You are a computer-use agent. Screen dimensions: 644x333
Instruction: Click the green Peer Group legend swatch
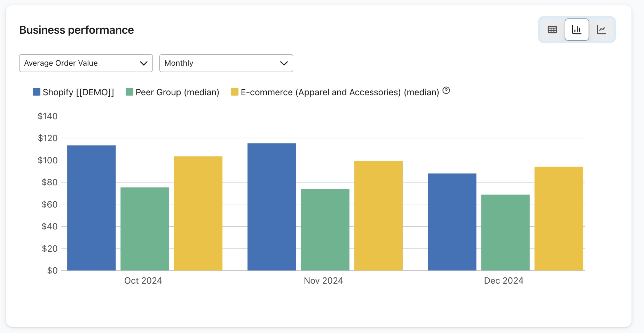coord(129,92)
